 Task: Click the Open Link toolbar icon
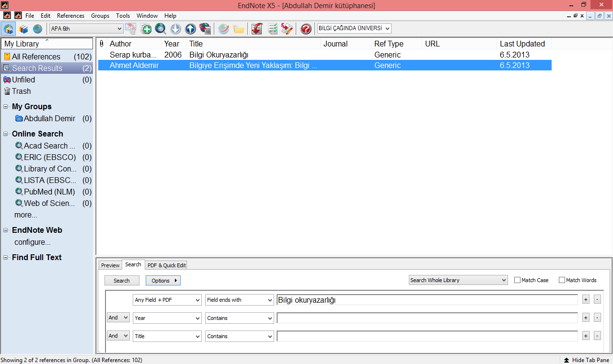pos(223,29)
